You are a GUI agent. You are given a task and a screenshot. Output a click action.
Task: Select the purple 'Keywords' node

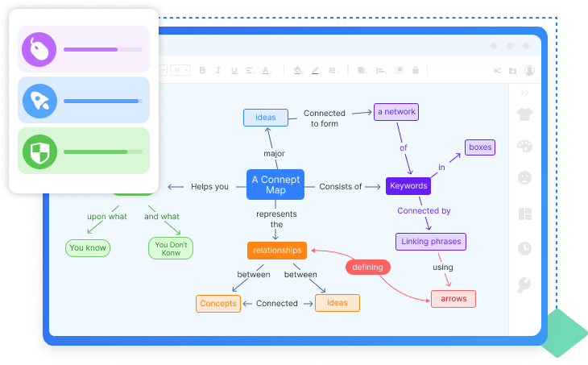click(x=408, y=186)
